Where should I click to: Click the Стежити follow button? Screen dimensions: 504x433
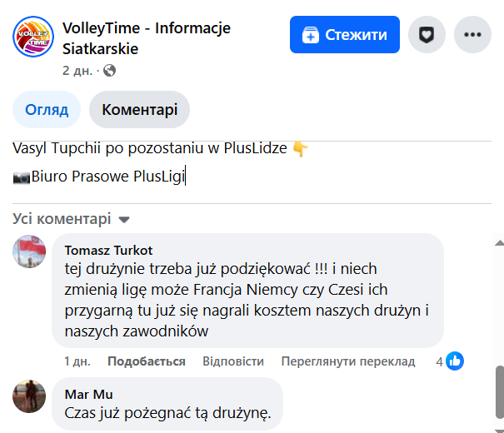(x=345, y=35)
